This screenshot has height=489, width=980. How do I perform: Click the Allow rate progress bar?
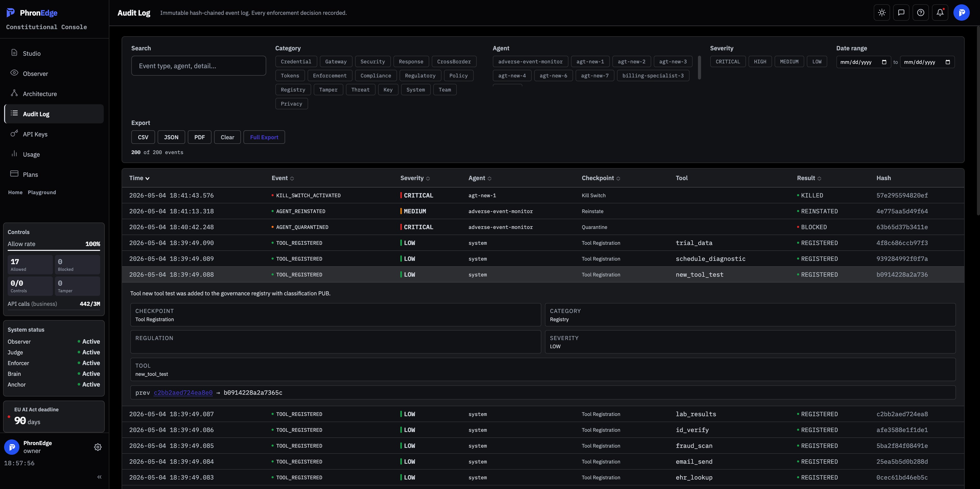point(54,250)
